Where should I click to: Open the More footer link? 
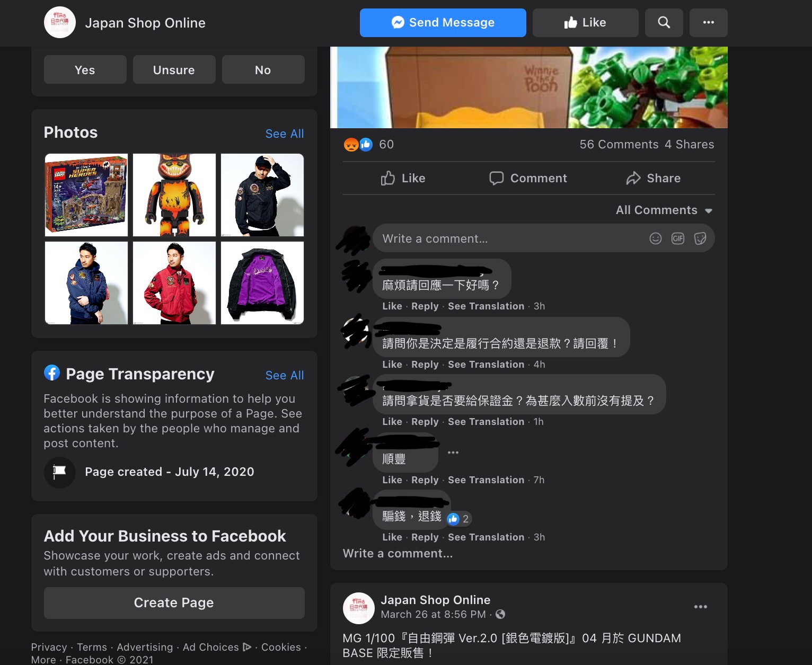point(43,660)
